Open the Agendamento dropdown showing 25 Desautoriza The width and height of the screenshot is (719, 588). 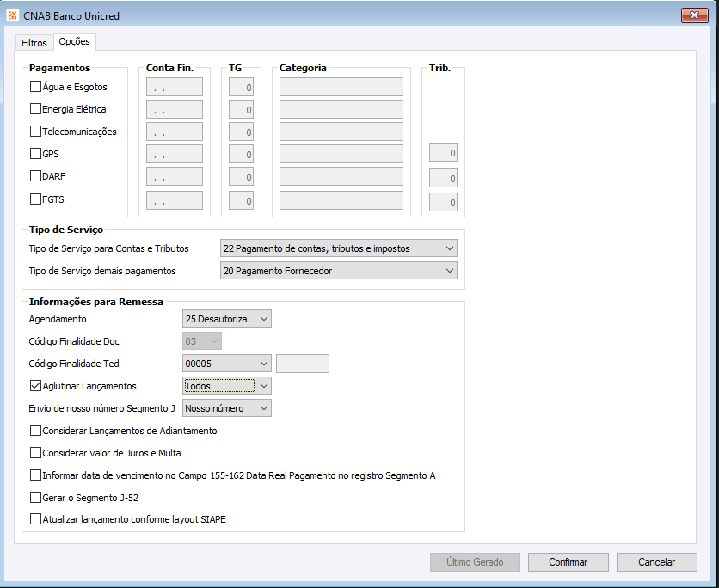pos(226,319)
